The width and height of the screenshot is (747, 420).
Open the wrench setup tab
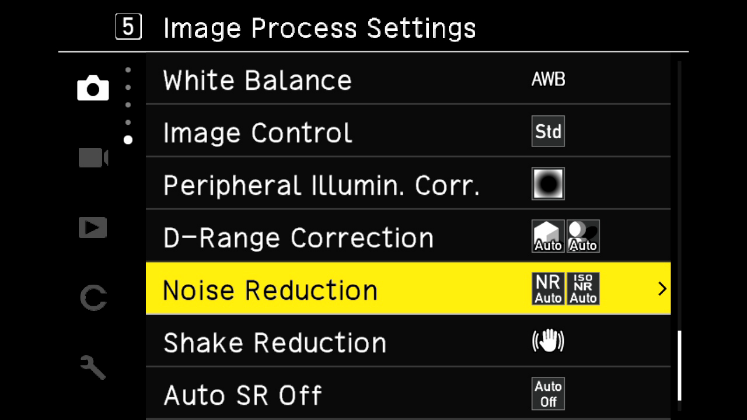[x=93, y=367]
